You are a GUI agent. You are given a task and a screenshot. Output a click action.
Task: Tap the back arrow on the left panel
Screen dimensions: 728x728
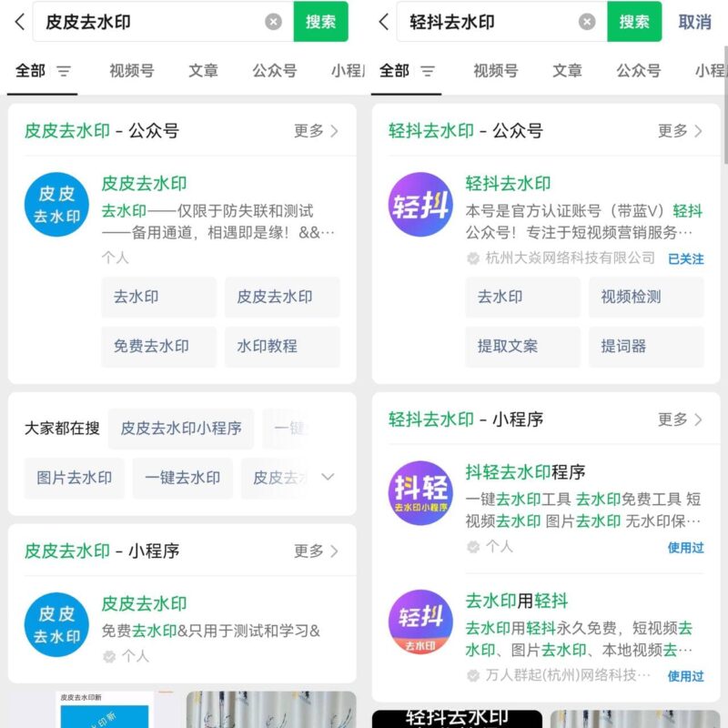point(19,23)
